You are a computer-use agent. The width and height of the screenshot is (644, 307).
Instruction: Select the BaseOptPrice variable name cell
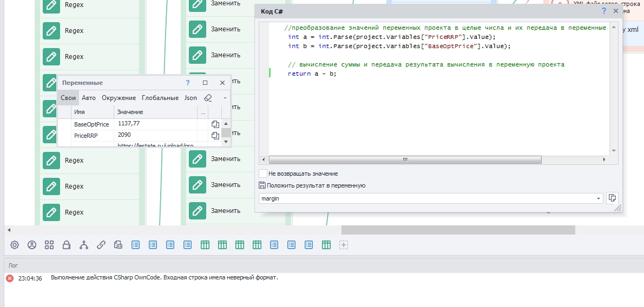(x=92, y=124)
